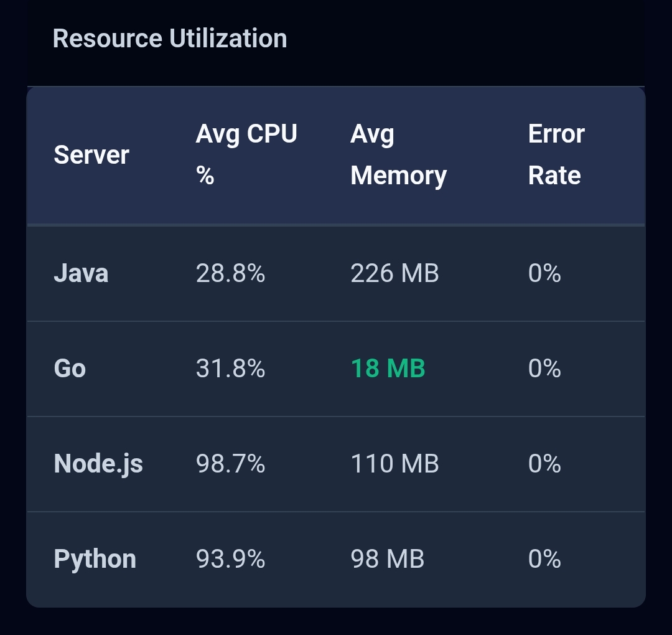Click the Error Rate column header
The image size is (672, 635).
(x=556, y=154)
